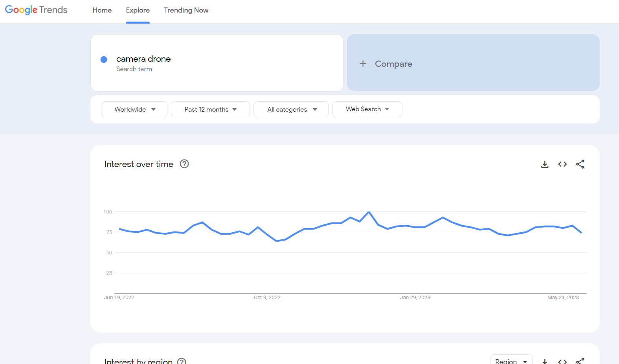Click the Google Trends logo
This screenshot has height=364, width=619.
pos(36,10)
